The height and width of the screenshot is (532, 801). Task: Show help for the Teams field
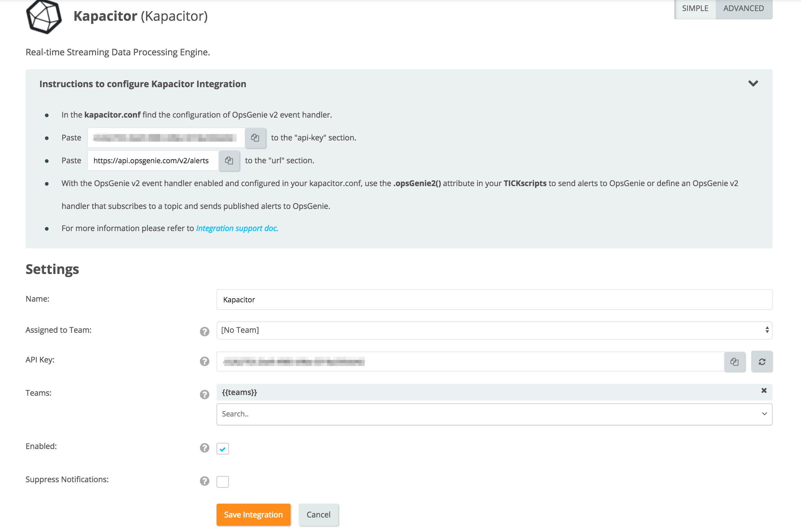[204, 394]
